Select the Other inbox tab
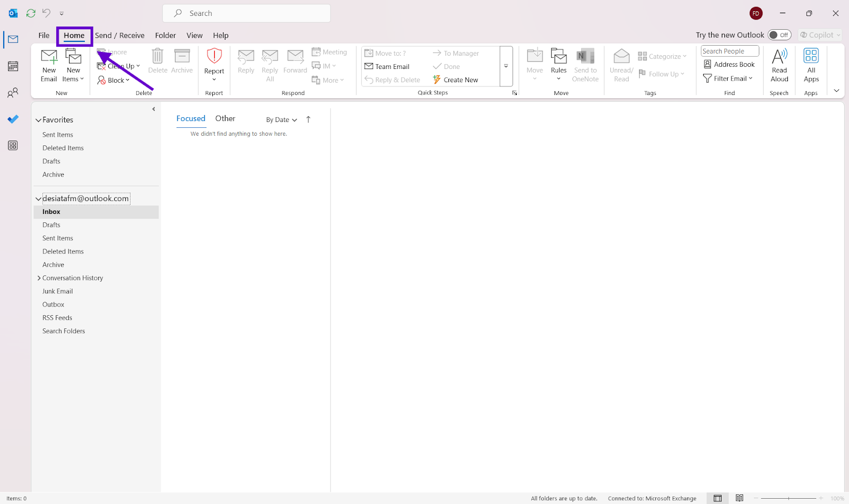The image size is (849, 504). pos(225,118)
